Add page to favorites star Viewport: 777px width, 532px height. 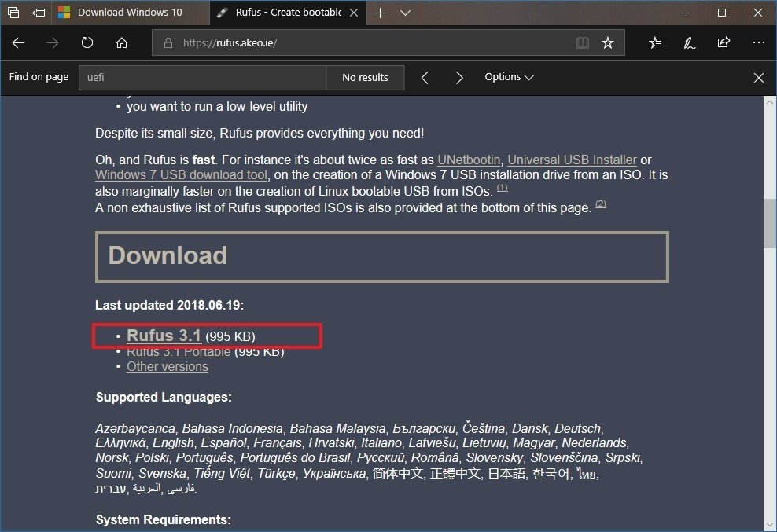pyautogui.click(x=608, y=43)
